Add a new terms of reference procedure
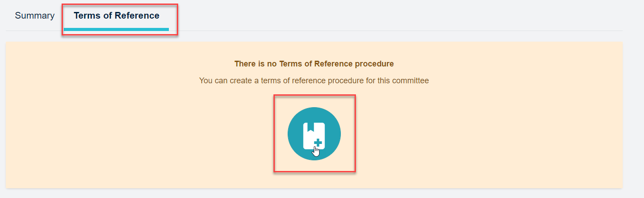 coord(314,134)
